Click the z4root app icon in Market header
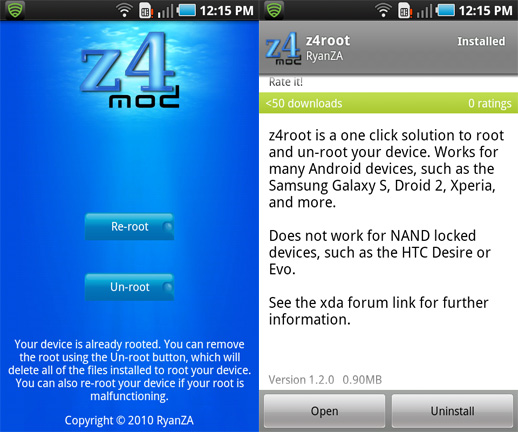This screenshot has height=432, width=518. [x=283, y=48]
